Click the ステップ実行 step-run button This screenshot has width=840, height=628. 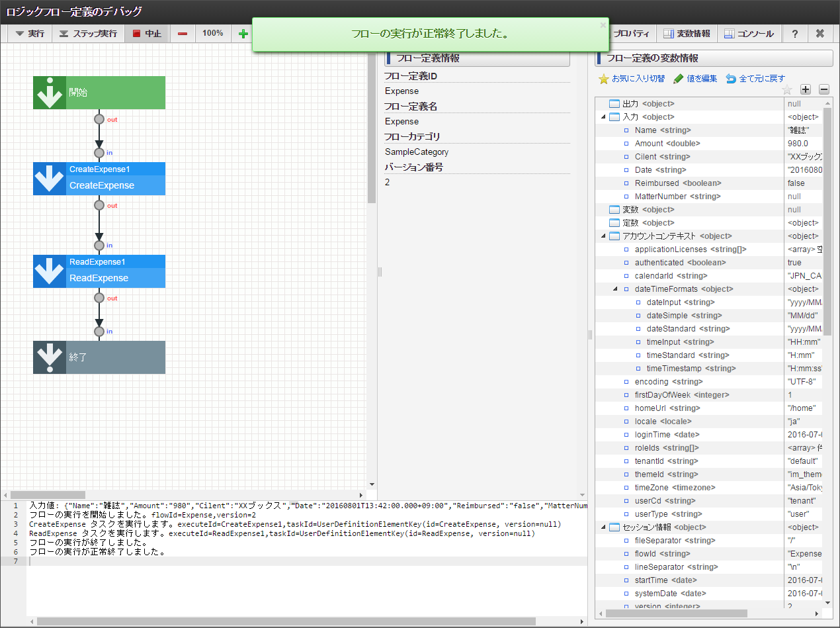pyautogui.click(x=88, y=33)
